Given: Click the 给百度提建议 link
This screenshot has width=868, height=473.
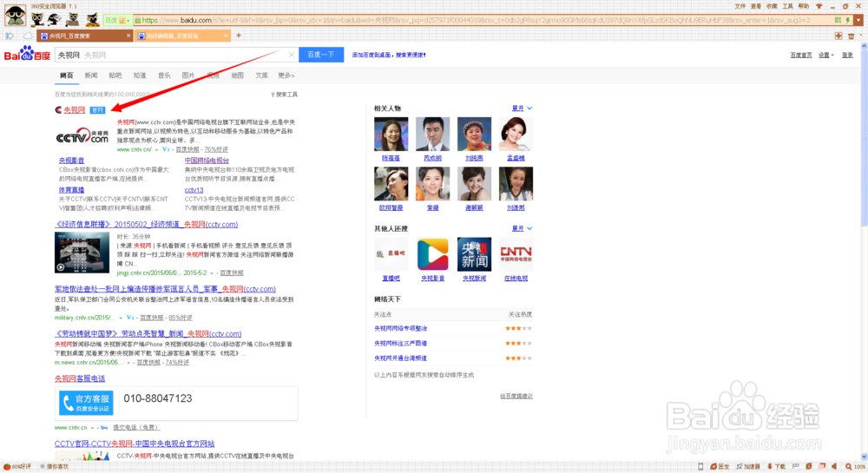Looking at the screenshot, I should point(516,396).
